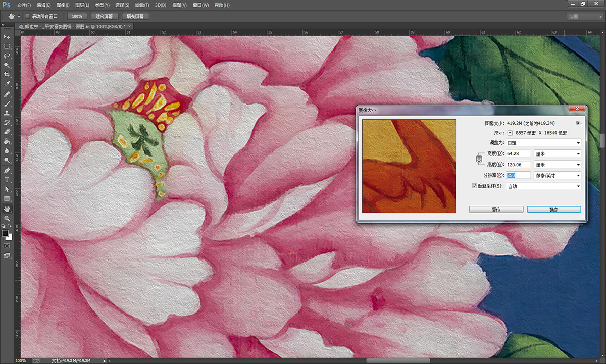Select the Type tool
The width and height of the screenshot is (606, 364).
(7, 180)
